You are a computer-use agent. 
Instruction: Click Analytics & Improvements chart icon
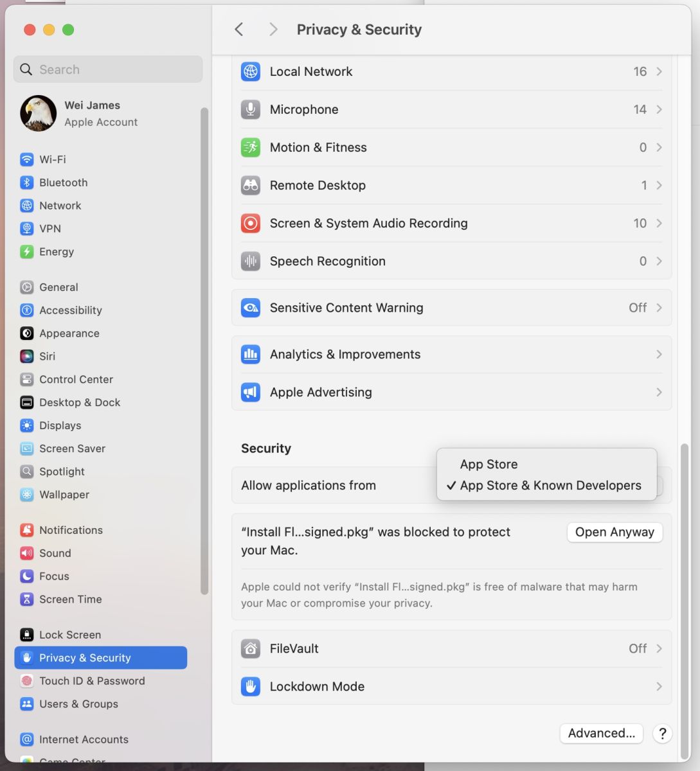click(x=251, y=354)
